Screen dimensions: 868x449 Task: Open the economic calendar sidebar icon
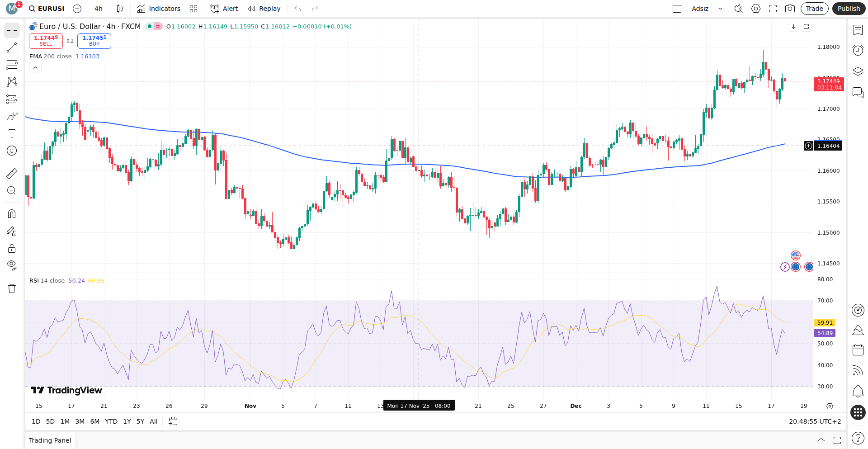pyautogui.click(x=858, y=350)
